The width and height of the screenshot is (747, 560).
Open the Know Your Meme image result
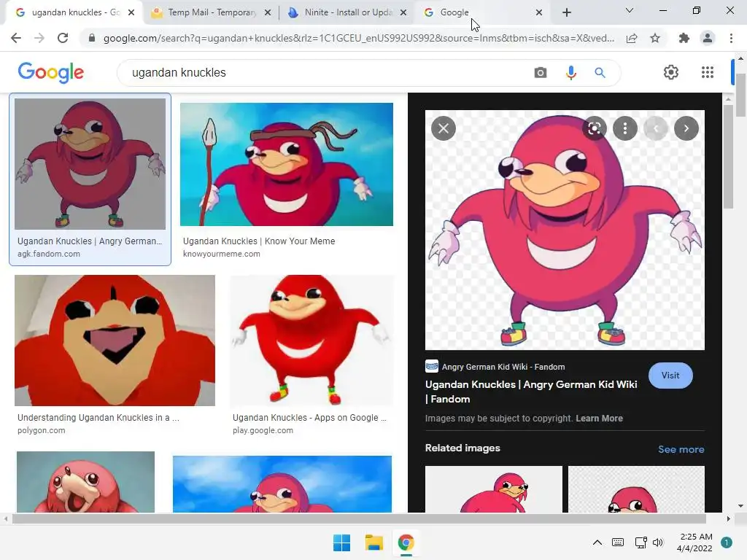tap(286, 164)
